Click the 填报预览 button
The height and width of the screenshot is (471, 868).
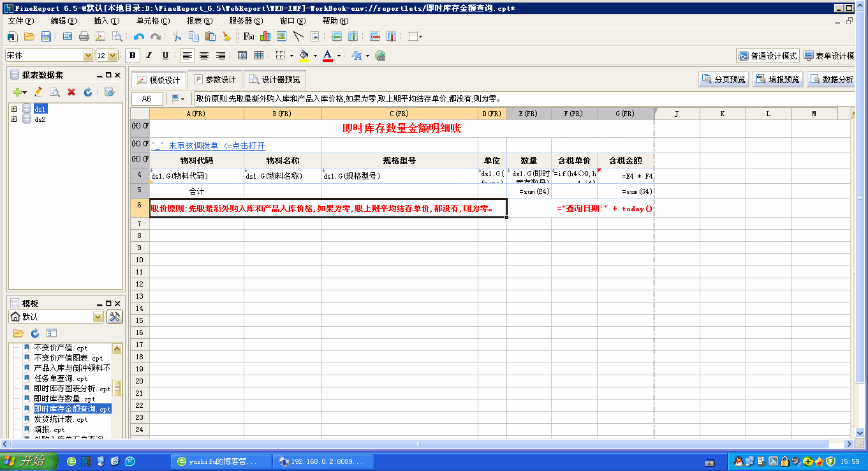778,80
